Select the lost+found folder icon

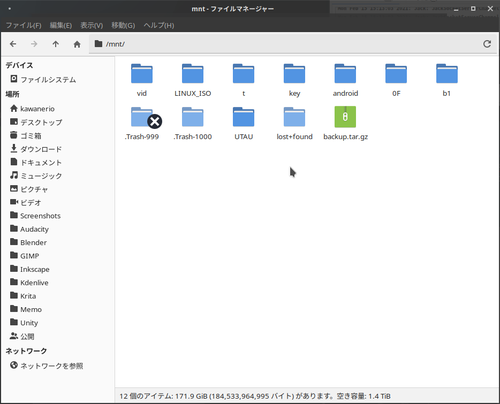[x=294, y=117]
